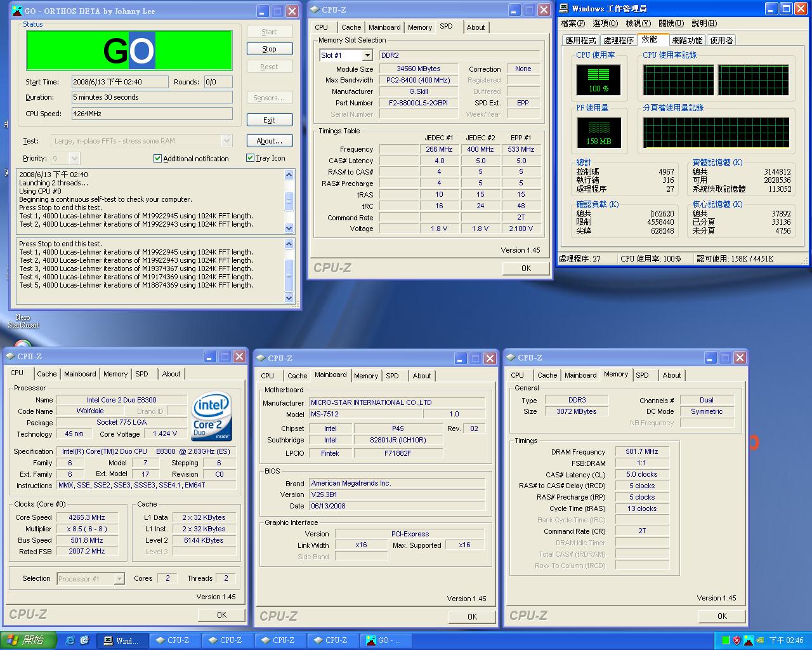Click the CPU-Z SPD window title icon
The image size is (812, 650).
coord(315,10)
